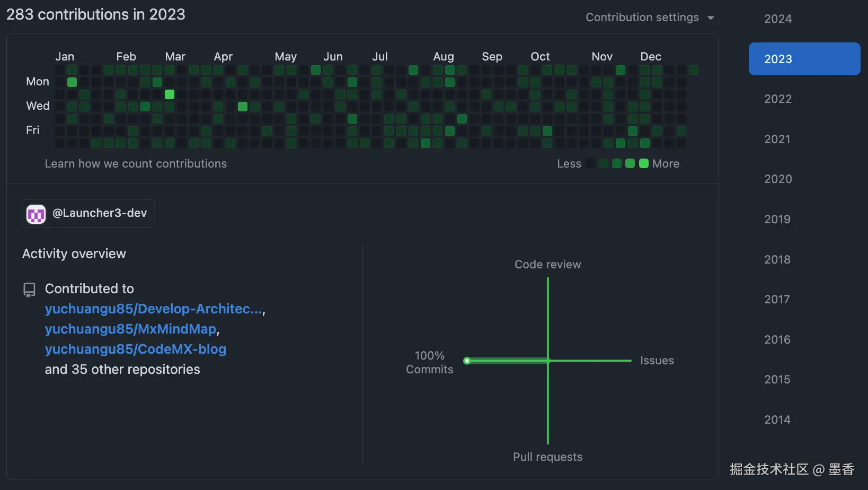Viewport: 868px width, 490px height.
Task: Click the Issues axis label
Action: [x=657, y=361]
